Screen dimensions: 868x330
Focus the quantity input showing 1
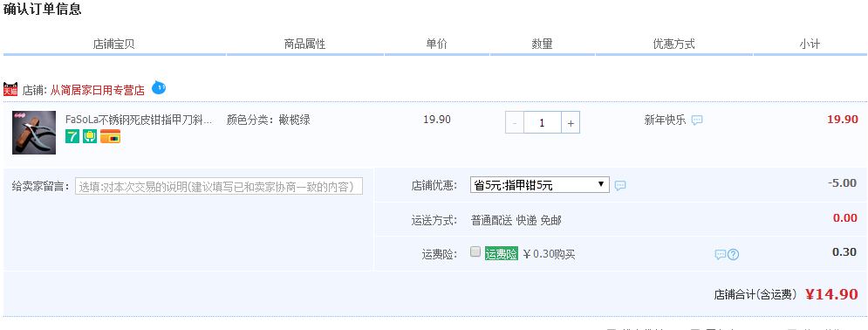pos(543,122)
